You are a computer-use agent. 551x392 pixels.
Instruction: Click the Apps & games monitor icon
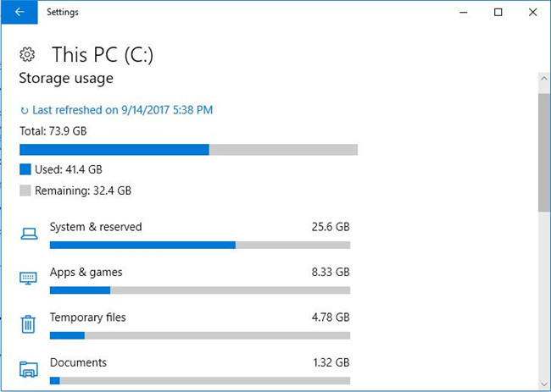[28, 279]
